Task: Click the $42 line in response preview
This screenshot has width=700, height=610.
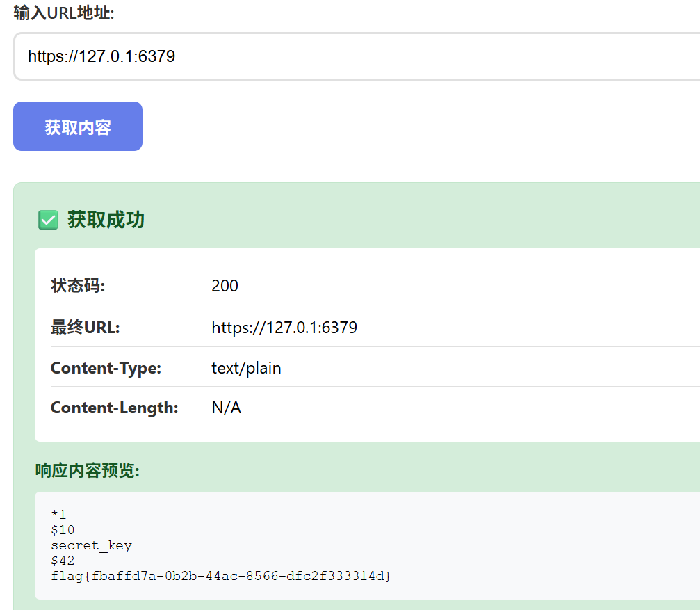Action: (x=63, y=561)
